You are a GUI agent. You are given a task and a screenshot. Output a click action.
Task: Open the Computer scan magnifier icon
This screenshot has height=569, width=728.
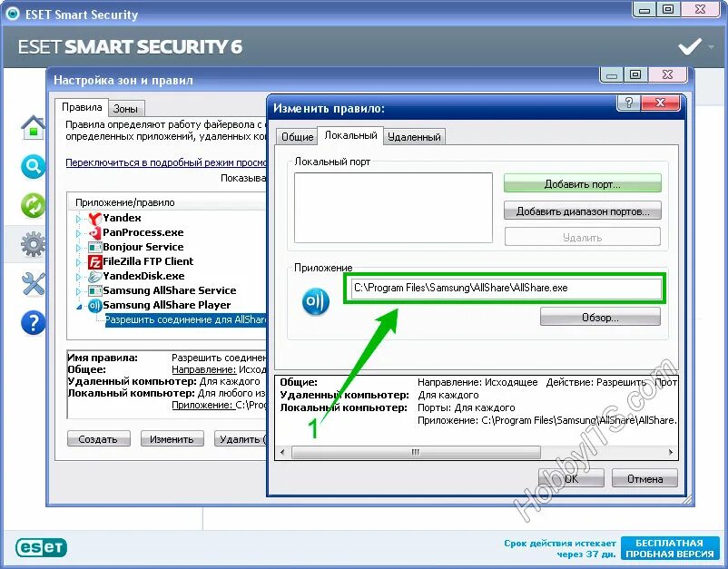point(33,166)
